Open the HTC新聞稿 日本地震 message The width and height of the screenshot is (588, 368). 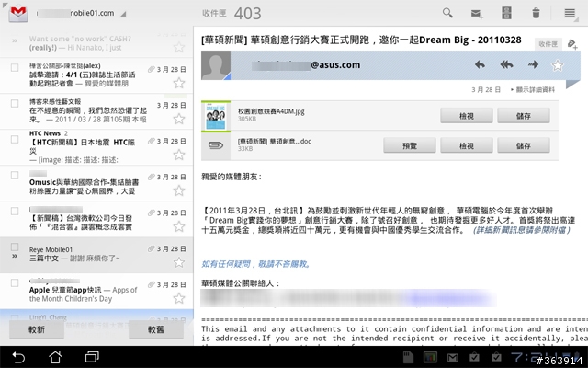click(96, 147)
